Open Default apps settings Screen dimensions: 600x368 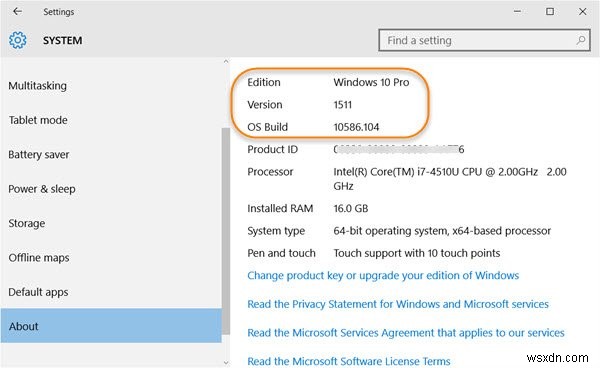pos(38,292)
